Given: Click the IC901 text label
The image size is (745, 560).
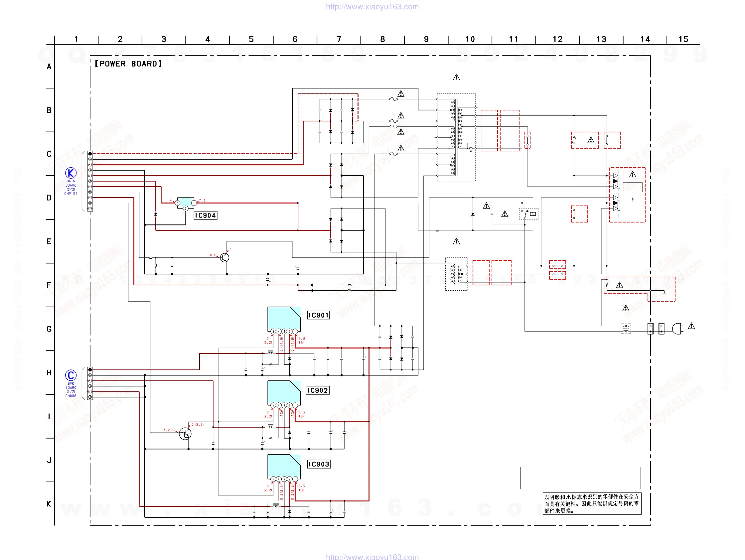Looking at the screenshot, I should point(318,315).
